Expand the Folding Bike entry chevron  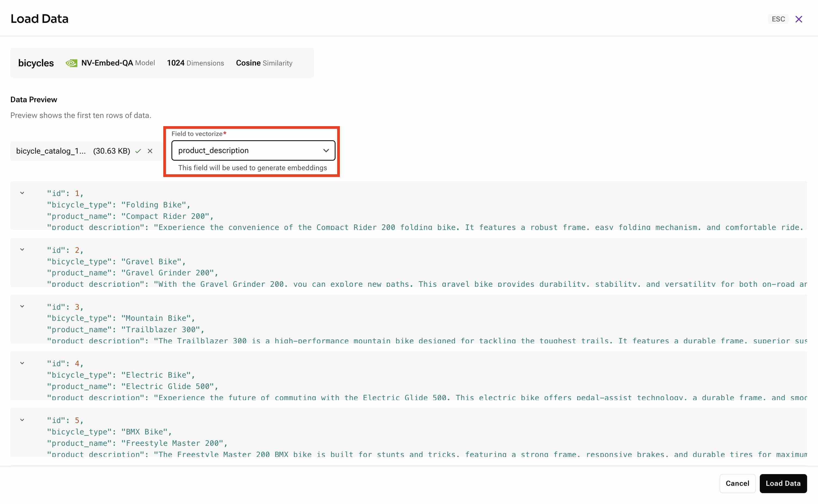pyautogui.click(x=21, y=193)
